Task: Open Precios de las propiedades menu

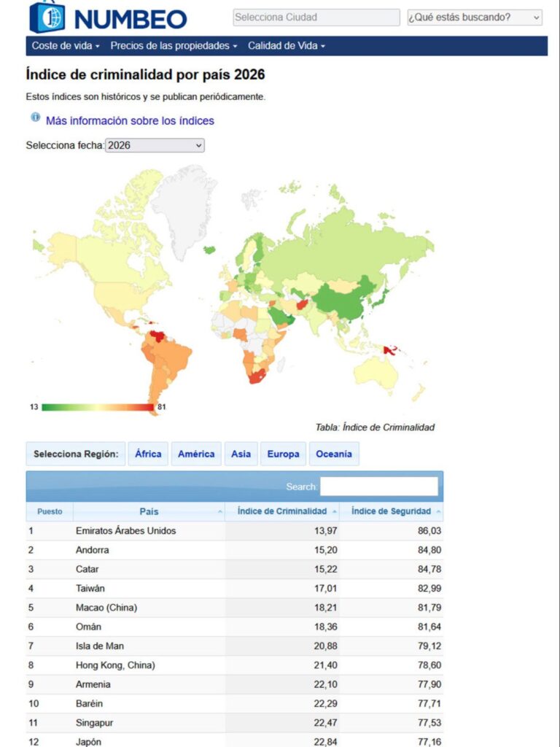Action: point(174,46)
